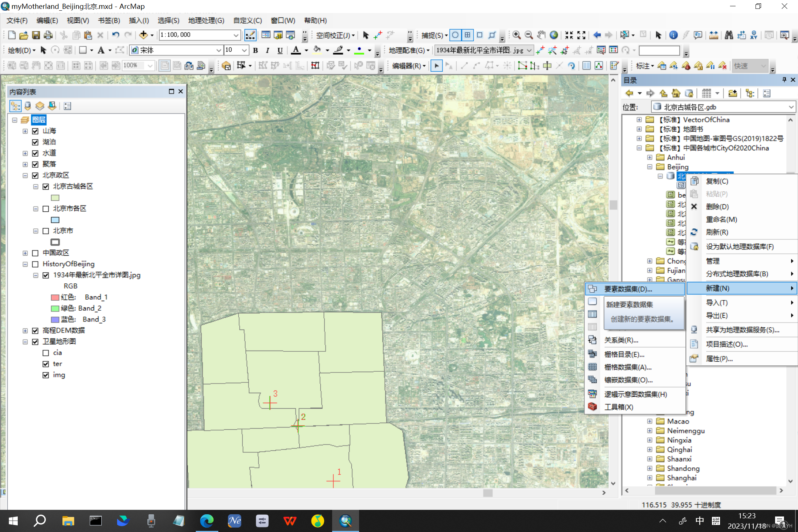
Task: Enable the 北京市各区 layer checkbox
Action: [46, 209]
